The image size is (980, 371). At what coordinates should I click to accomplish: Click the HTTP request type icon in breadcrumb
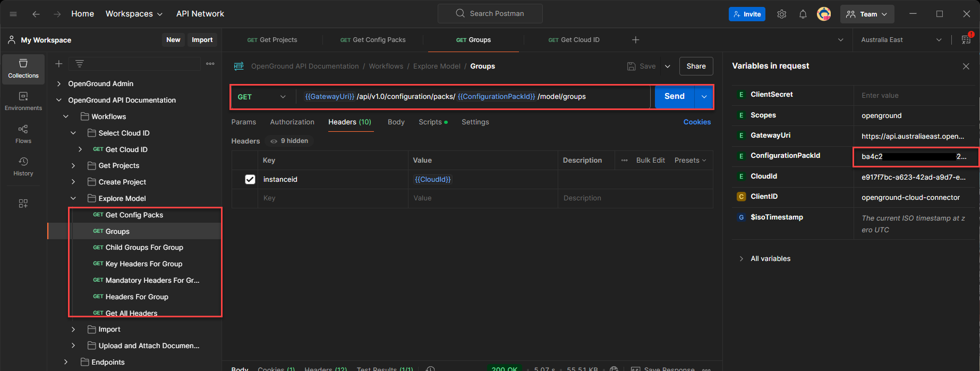[x=239, y=66]
